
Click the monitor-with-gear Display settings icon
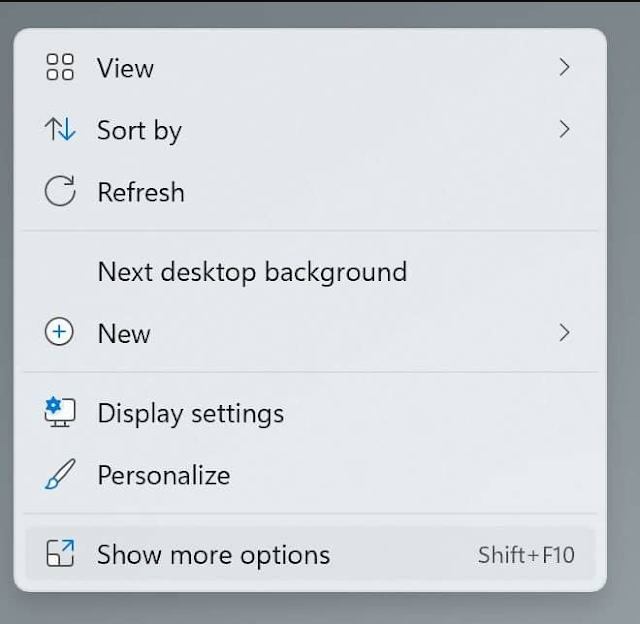[x=60, y=413]
